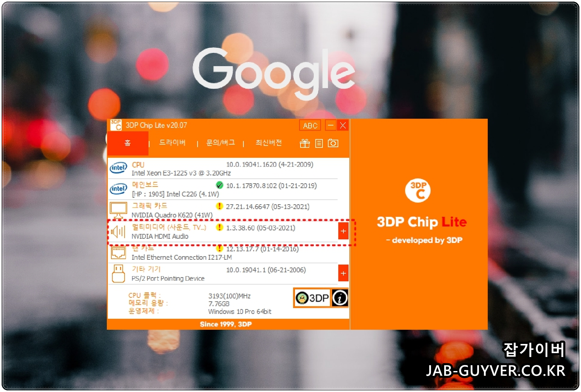
Task: Click the camera screenshot icon
Action: tap(333, 143)
